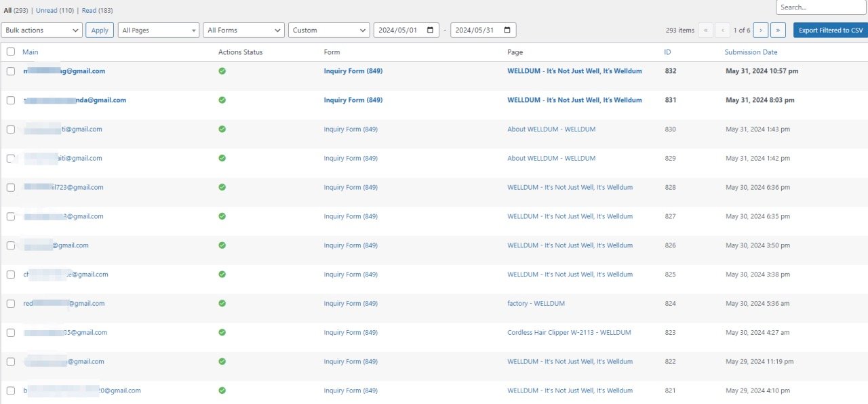Open email ending nda@gmail.com submission
Screen dimensions: 868x404
pos(75,100)
